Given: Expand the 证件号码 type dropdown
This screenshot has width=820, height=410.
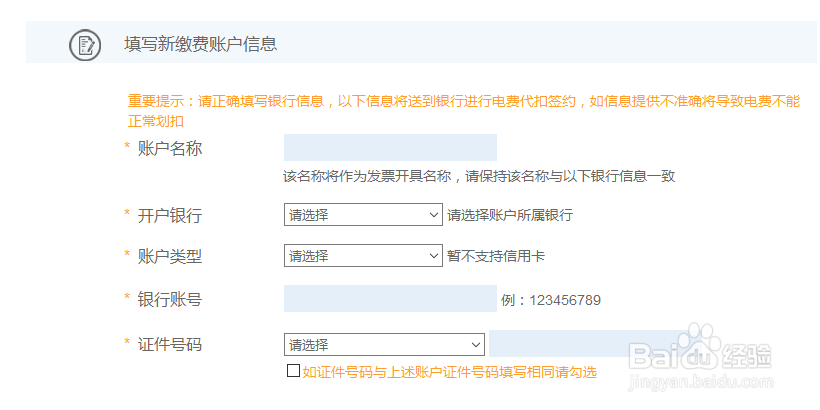Looking at the screenshot, I should (384, 345).
